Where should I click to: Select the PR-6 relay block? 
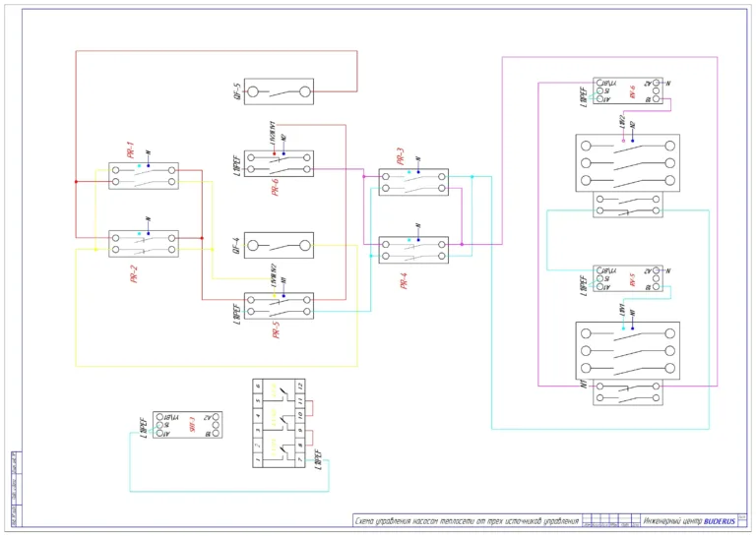(279, 163)
